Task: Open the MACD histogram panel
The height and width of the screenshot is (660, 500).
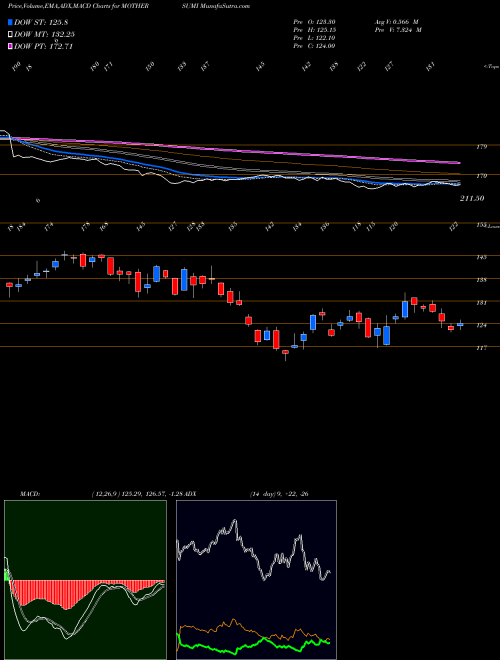Action: 85,580
